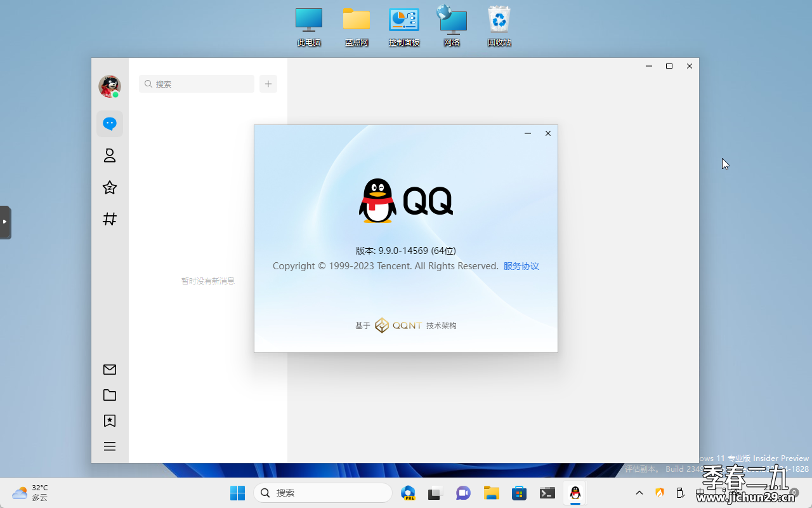Screen dimensions: 812x508
Task: Open the 蓝点网 folder on desktop
Action: coord(357,27)
